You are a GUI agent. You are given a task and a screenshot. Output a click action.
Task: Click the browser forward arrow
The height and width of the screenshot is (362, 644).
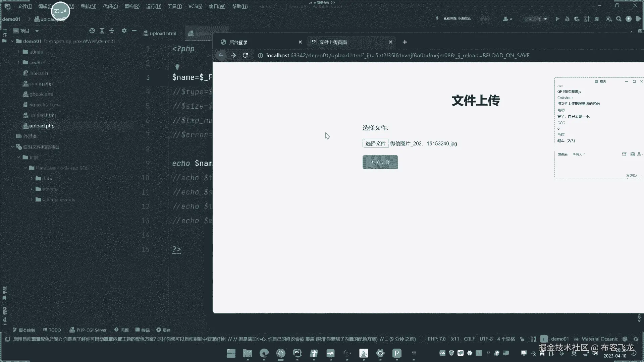[x=233, y=55]
